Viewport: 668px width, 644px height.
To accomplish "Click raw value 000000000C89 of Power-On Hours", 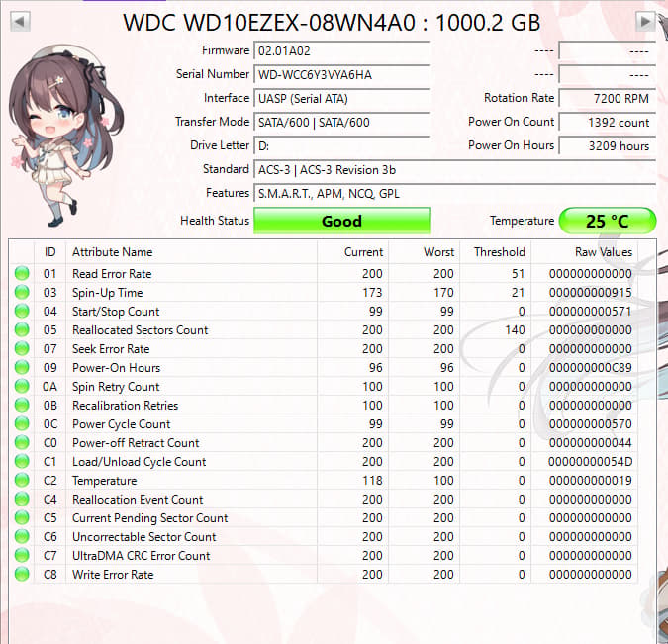I will [x=591, y=368].
